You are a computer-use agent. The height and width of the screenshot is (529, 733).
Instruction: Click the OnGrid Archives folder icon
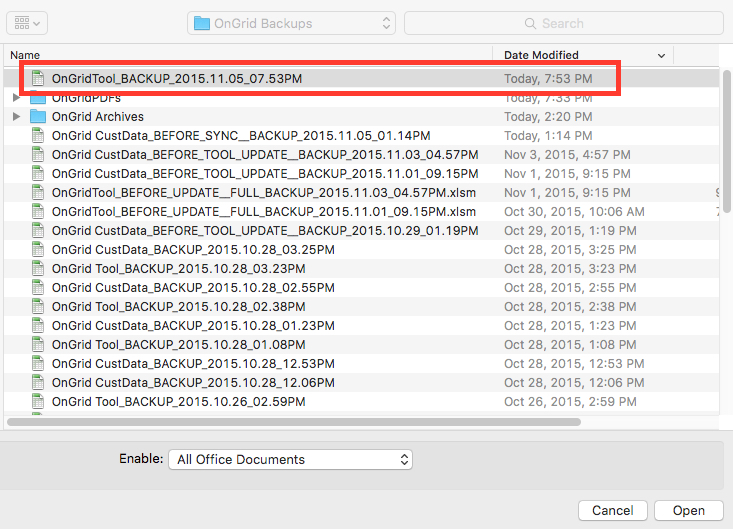click(x=38, y=116)
